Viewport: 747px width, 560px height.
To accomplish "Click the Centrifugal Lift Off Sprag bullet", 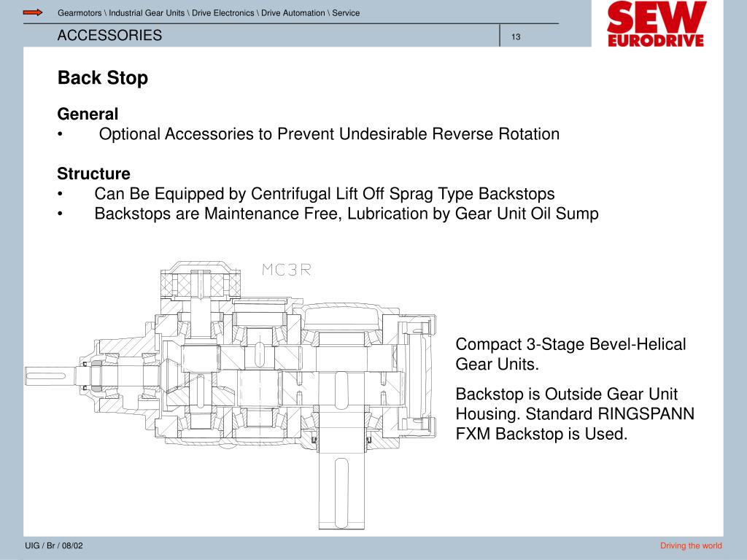I will (x=325, y=194).
